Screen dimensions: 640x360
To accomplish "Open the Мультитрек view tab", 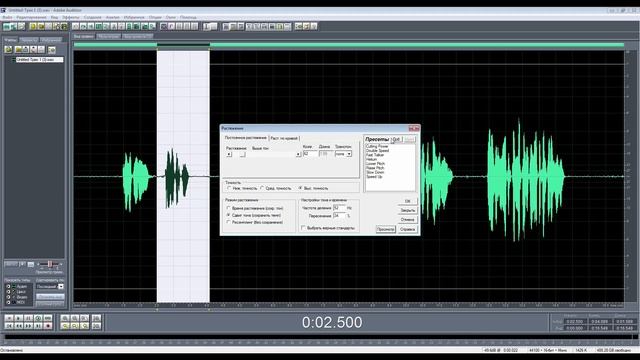I will click(109, 36).
